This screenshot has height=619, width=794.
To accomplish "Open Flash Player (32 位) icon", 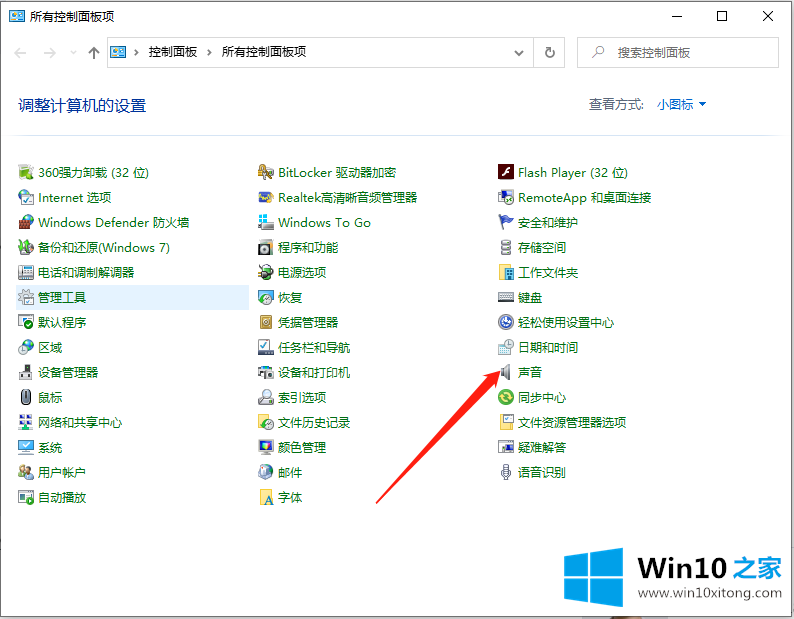I will point(506,172).
